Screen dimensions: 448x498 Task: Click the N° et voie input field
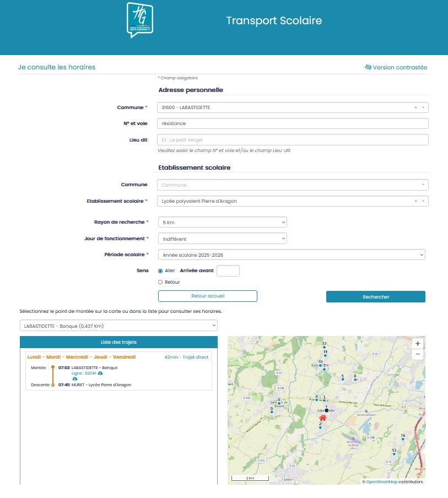293,123
